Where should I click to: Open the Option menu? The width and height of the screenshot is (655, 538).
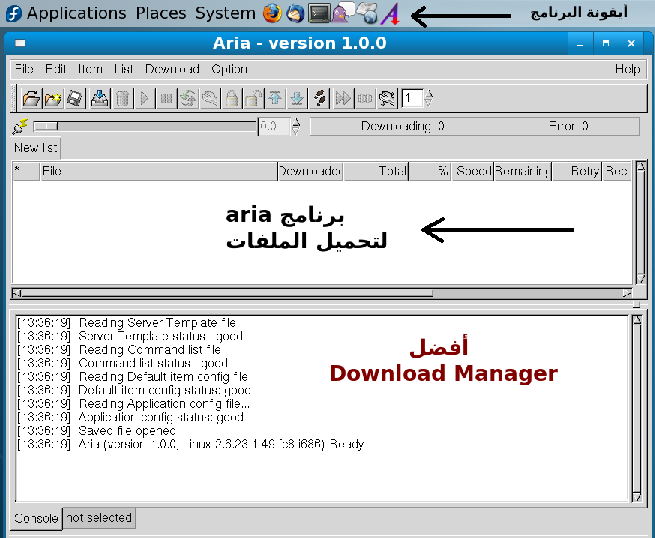click(229, 69)
